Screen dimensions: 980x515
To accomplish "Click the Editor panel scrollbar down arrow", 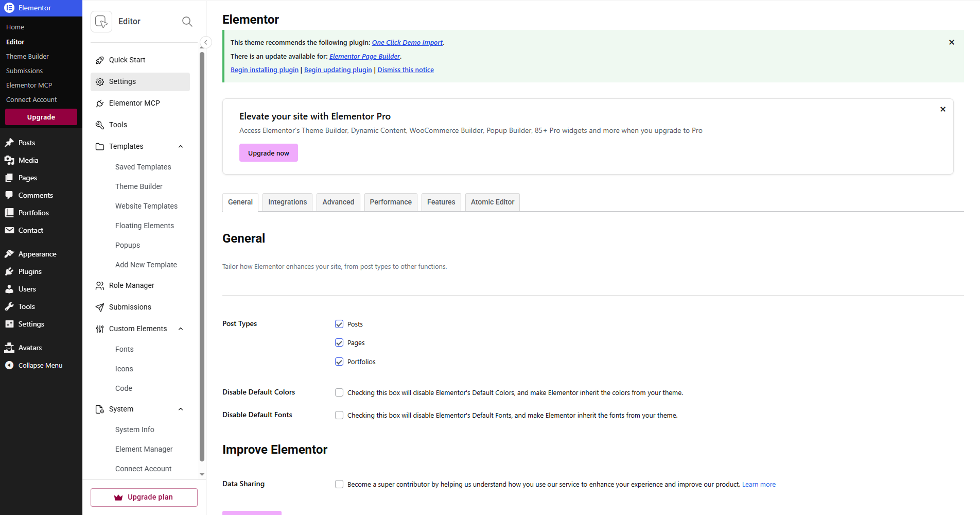I will click(202, 474).
